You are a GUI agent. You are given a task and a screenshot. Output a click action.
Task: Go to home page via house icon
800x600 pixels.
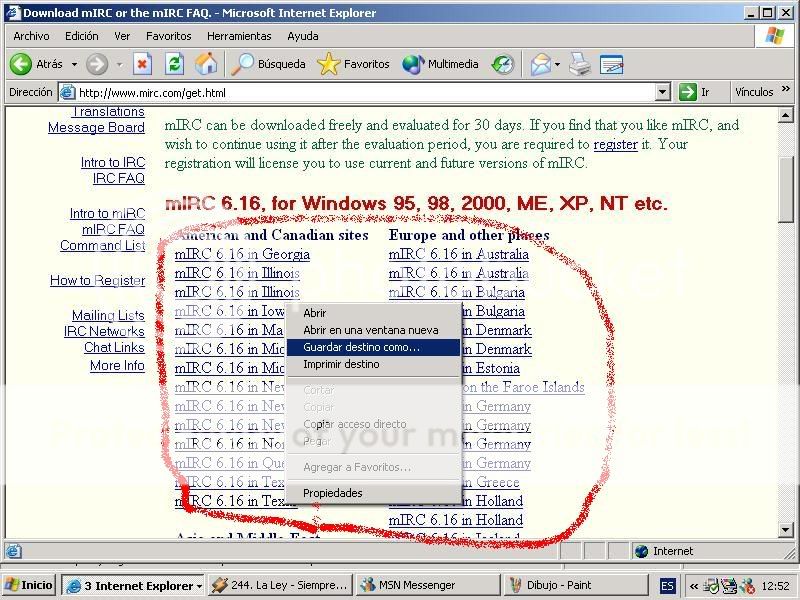(206, 64)
